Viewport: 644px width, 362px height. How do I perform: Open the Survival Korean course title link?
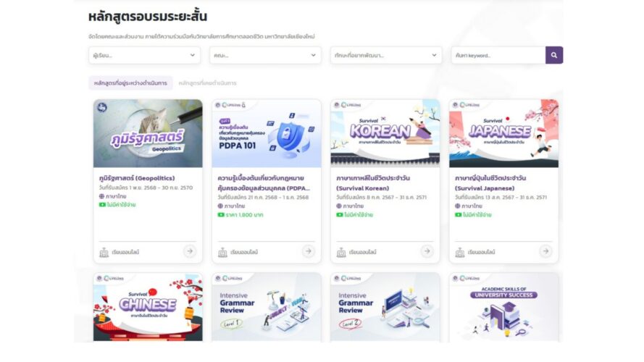point(373,183)
